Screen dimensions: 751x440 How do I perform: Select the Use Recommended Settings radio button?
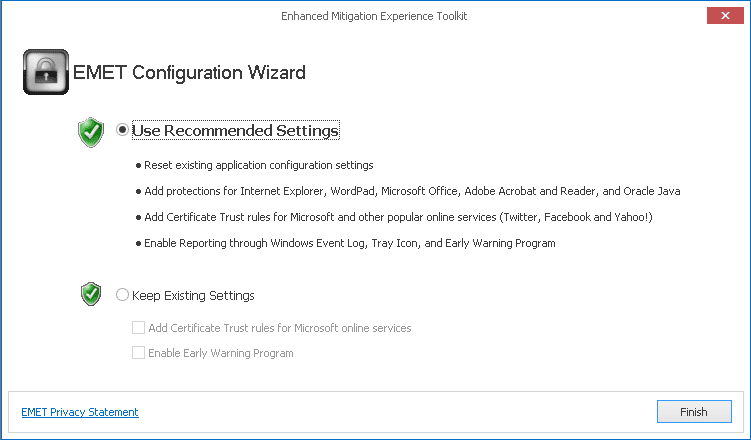click(123, 130)
